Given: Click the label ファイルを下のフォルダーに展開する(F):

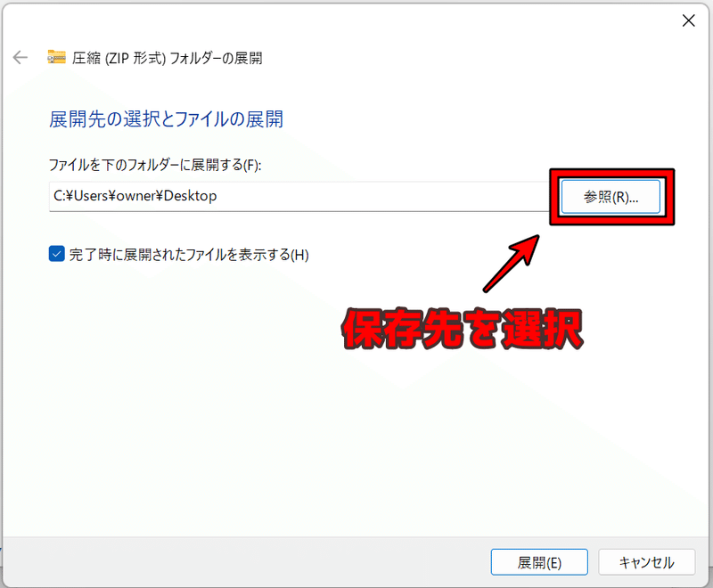Looking at the screenshot, I should [155, 165].
